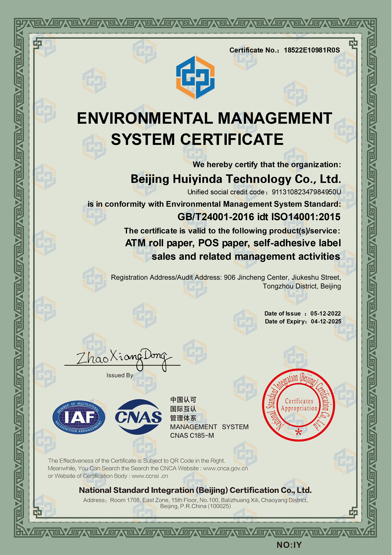Click the title line 'SYSTEM CERTIFICATE'
This screenshot has width=392, height=555.
[x=197, y=140]
